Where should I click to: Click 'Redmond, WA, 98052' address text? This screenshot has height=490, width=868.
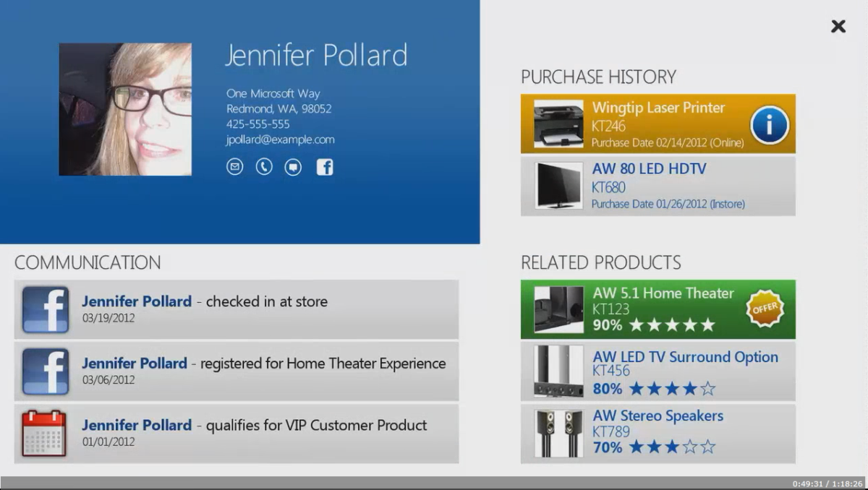coord(279,108)
